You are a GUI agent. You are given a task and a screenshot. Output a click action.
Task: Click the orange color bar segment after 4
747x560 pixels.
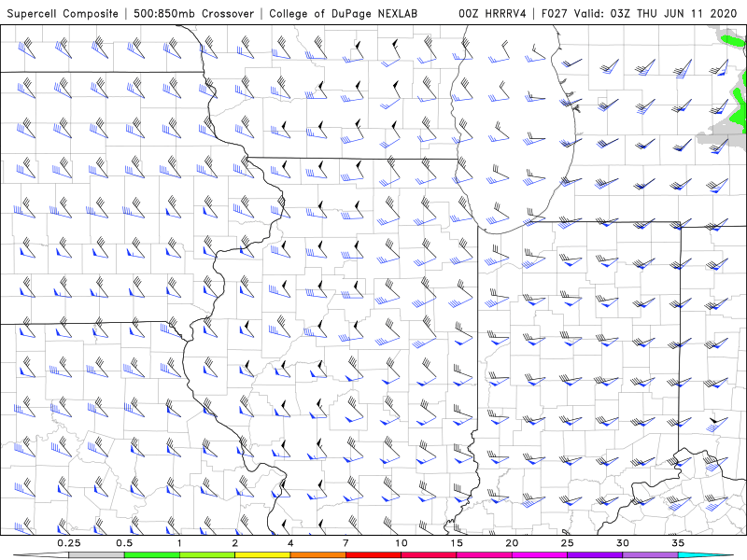[317, 555]
